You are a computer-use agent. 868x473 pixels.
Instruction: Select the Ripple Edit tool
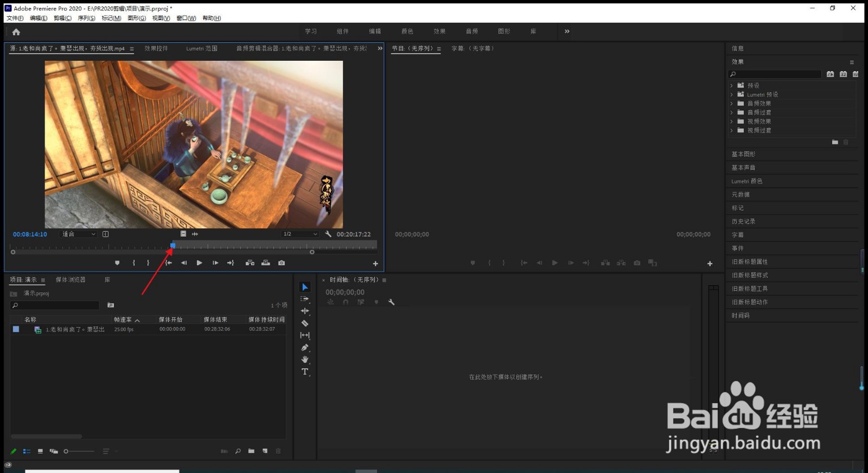(305, 311)
